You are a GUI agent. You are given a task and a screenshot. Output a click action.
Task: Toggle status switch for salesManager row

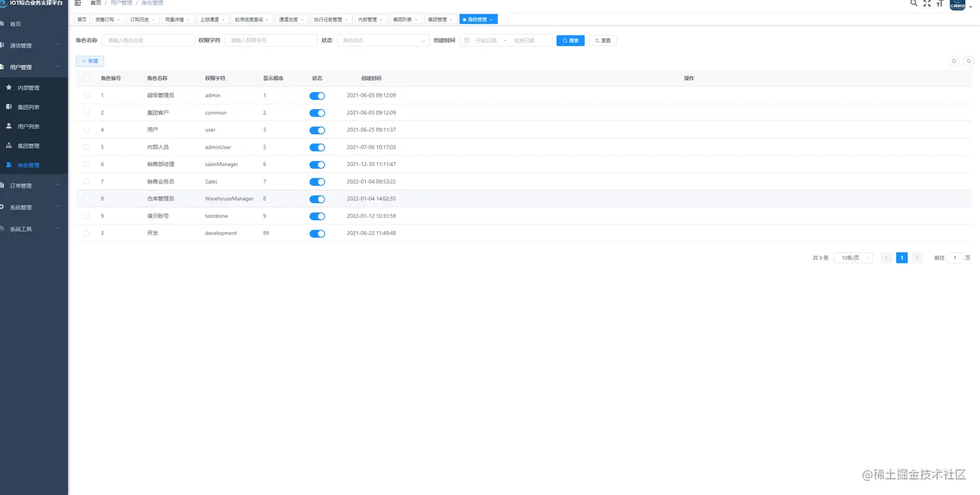[317, 165]
